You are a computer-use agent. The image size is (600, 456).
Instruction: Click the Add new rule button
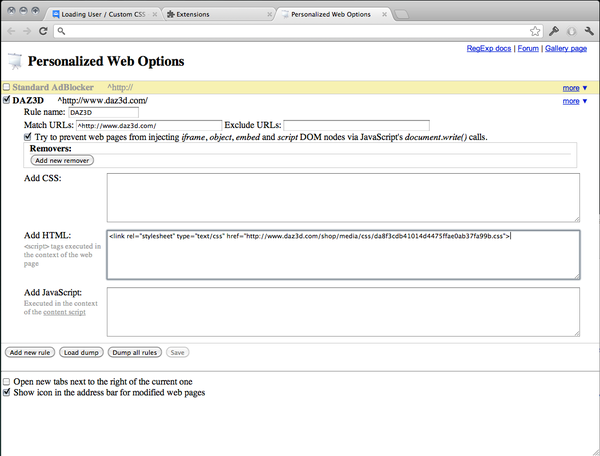click(30, 352)
